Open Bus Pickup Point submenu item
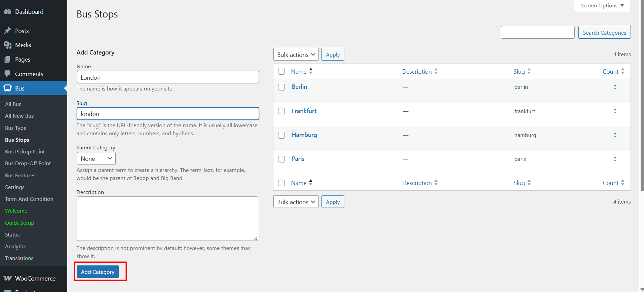The width and height of the screenshot is (644, 292). [x=25, y=152]
